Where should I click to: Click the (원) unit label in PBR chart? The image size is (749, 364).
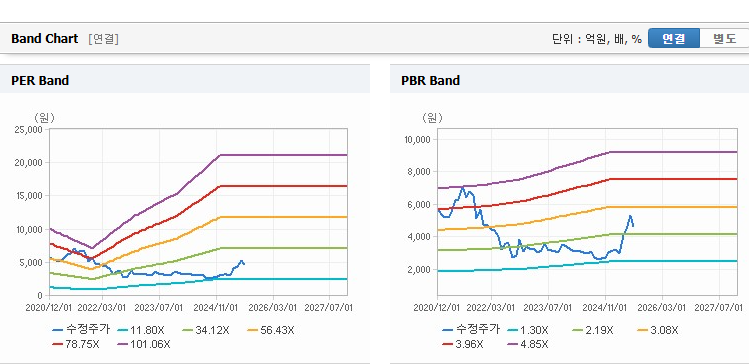[x=432, y=117]
